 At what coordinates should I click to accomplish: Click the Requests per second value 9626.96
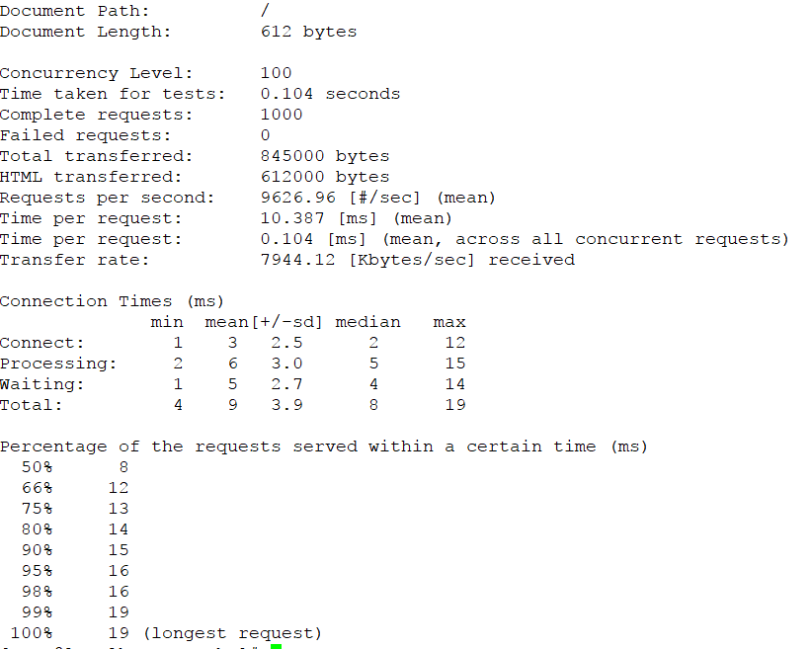(297, 198)
